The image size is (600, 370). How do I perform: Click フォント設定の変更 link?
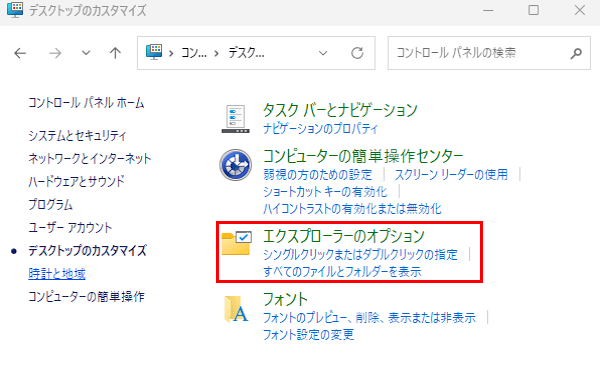click(x=308, y=335)
